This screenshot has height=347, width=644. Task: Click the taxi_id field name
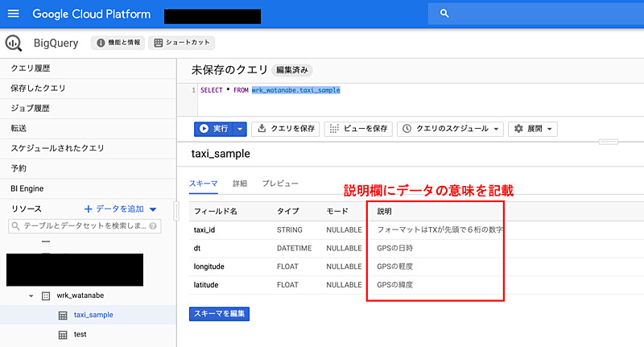tap(204, 230)
